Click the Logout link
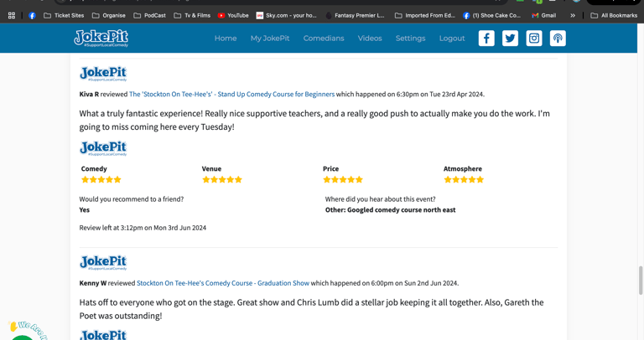Screen dimensions: 644x340 coord(452,39)
